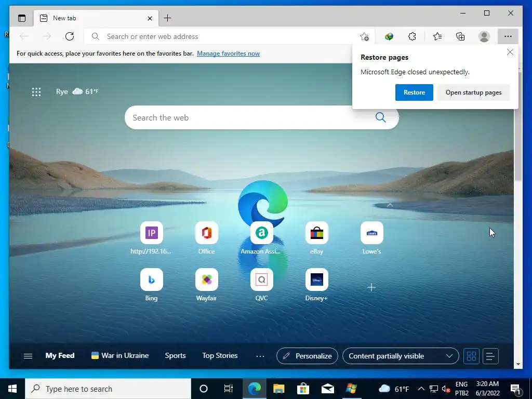Image resolution: width=532 pixels, height=399 pixels.
Task: Add a new quick link with plus icon
Action: [371, 287]
